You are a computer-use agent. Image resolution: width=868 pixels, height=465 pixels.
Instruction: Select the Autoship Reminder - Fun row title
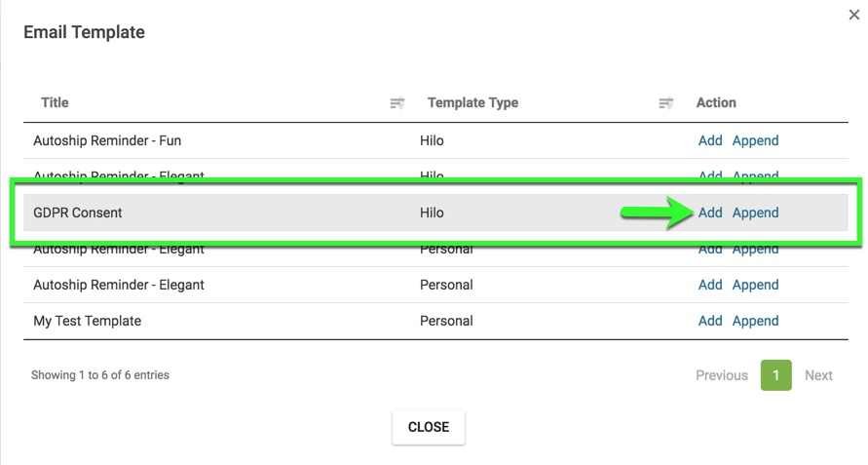coord(107,140)
